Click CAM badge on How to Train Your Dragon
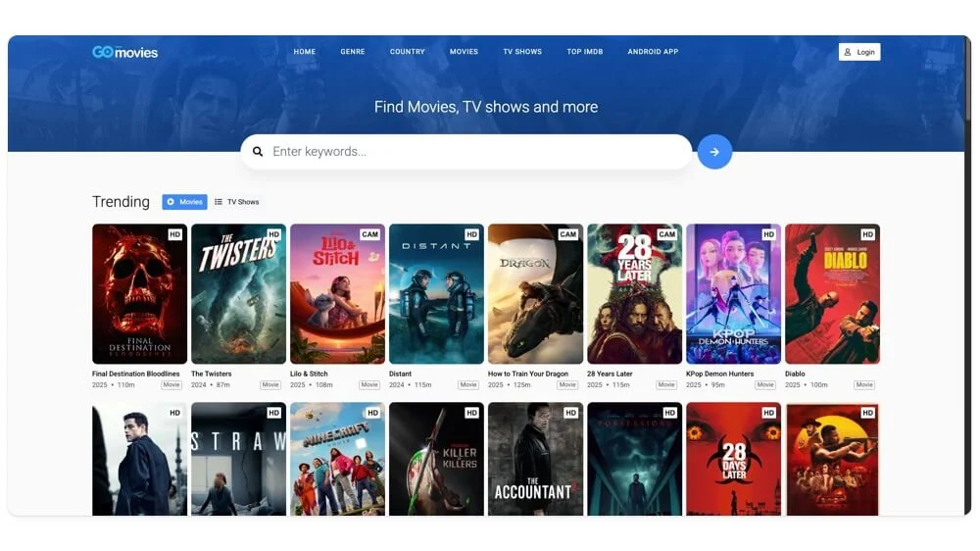Viewport: 980px width, 551px height. point(568,234)
